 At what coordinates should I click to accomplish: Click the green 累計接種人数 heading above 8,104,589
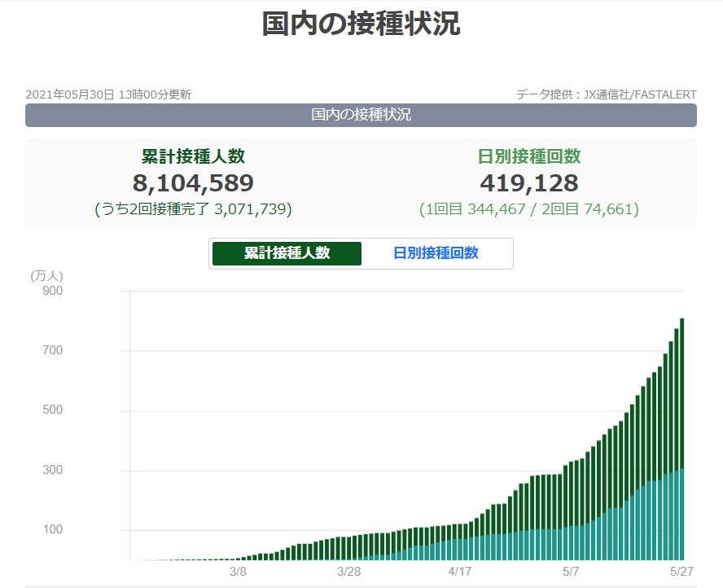(x=193, y=156)
